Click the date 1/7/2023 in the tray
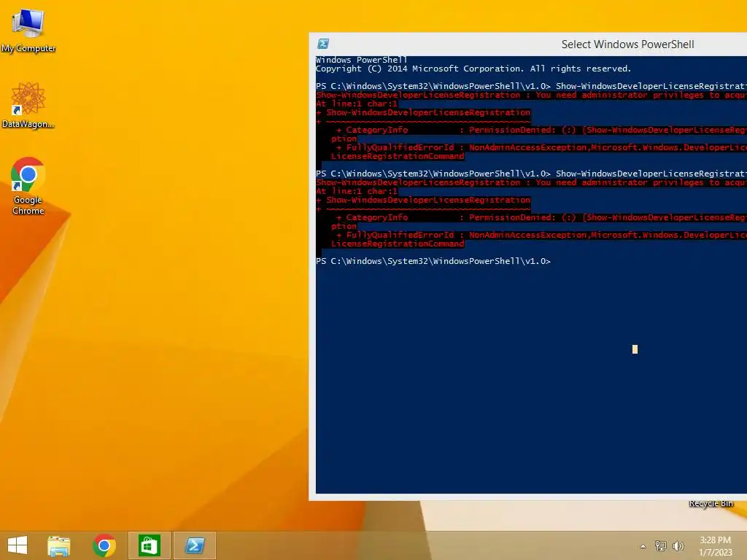747x560 pixels. (x=716, y=553)
